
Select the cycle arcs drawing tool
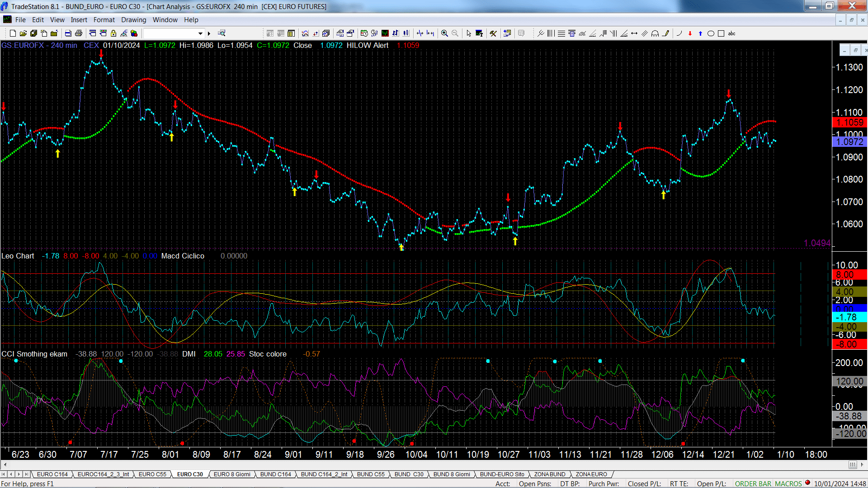point(655,33)
